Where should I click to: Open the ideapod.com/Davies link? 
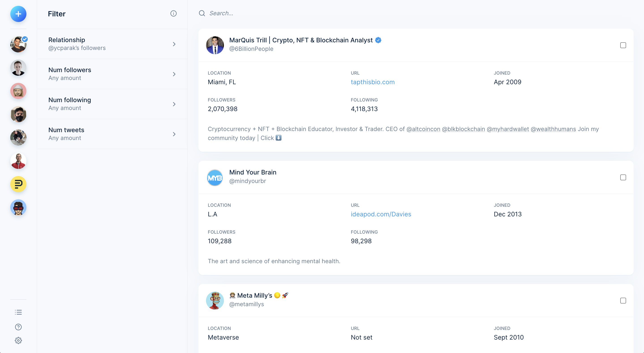[381, 214]
